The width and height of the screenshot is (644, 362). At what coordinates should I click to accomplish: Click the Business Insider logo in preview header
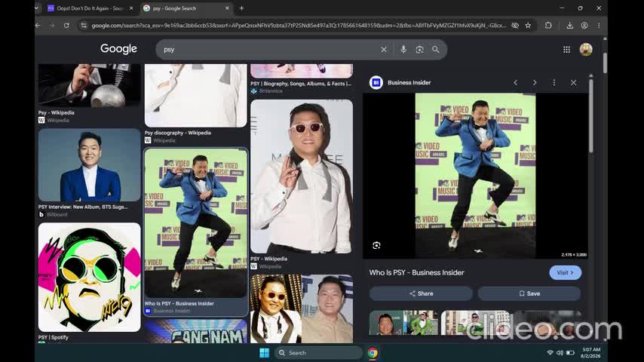(x=376, y=83)
